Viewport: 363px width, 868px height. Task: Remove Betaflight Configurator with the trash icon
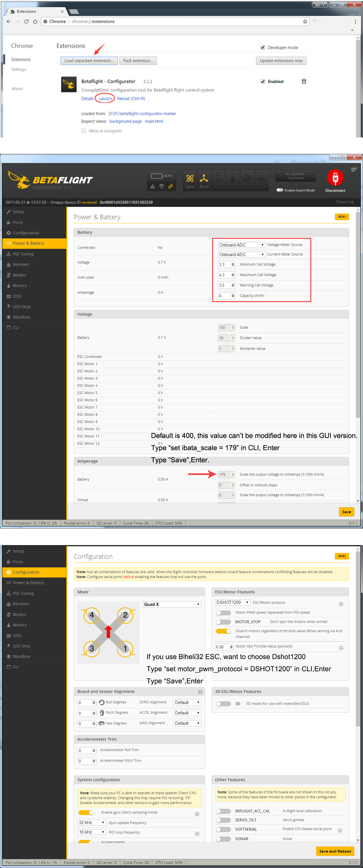(304, 82)
